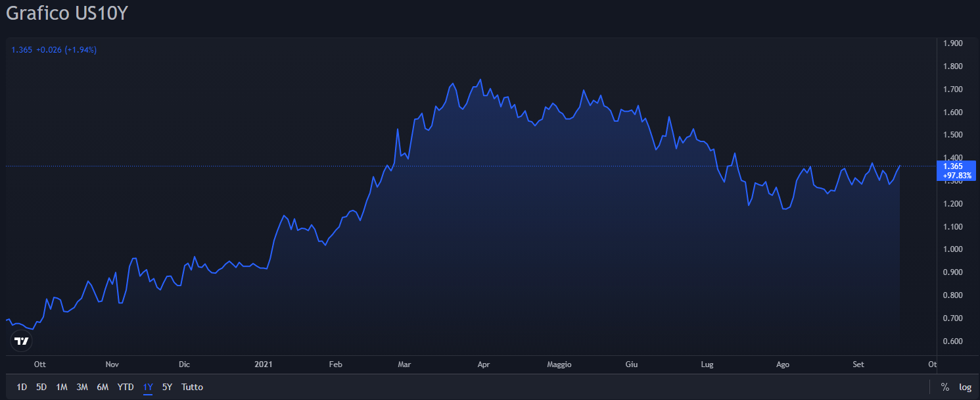The width and height of the screenshot is (980, 400).
Task: Click the 1.365 +0.026 legend value
Action: click(x=54, y=49)
